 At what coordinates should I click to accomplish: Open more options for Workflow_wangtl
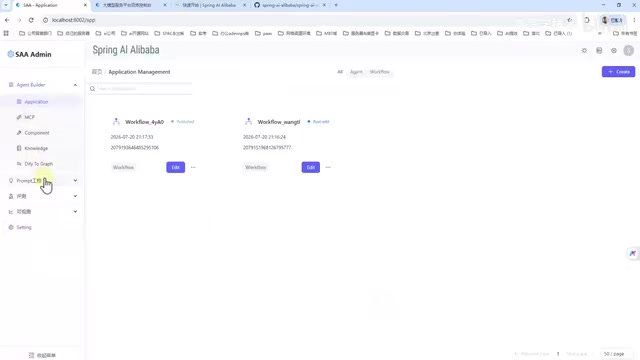coord(328,167)
